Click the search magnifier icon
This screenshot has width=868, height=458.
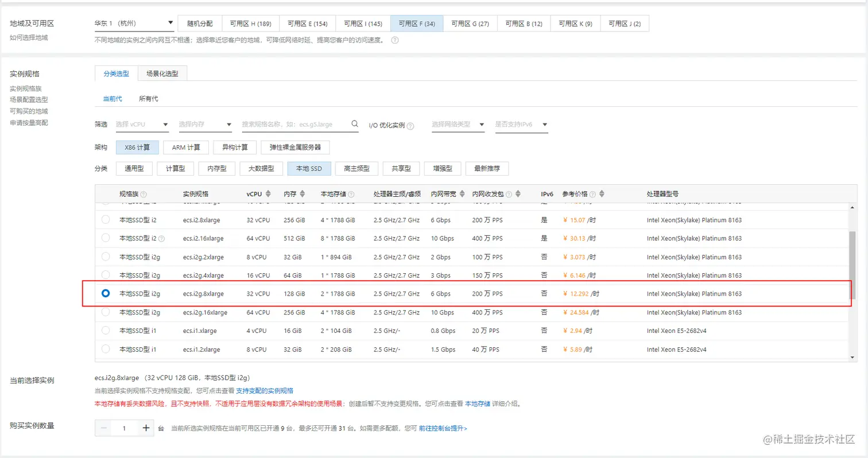355,123
